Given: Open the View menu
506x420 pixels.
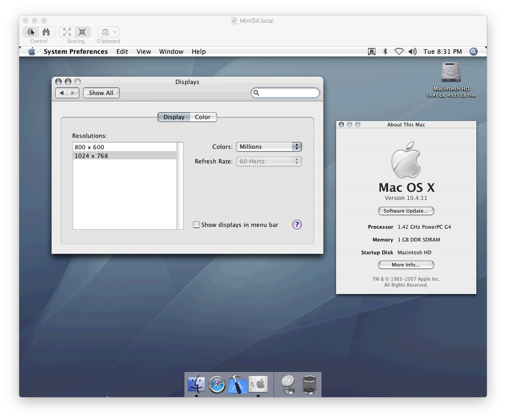Looking at the screenshot, I should click(143, 52).
